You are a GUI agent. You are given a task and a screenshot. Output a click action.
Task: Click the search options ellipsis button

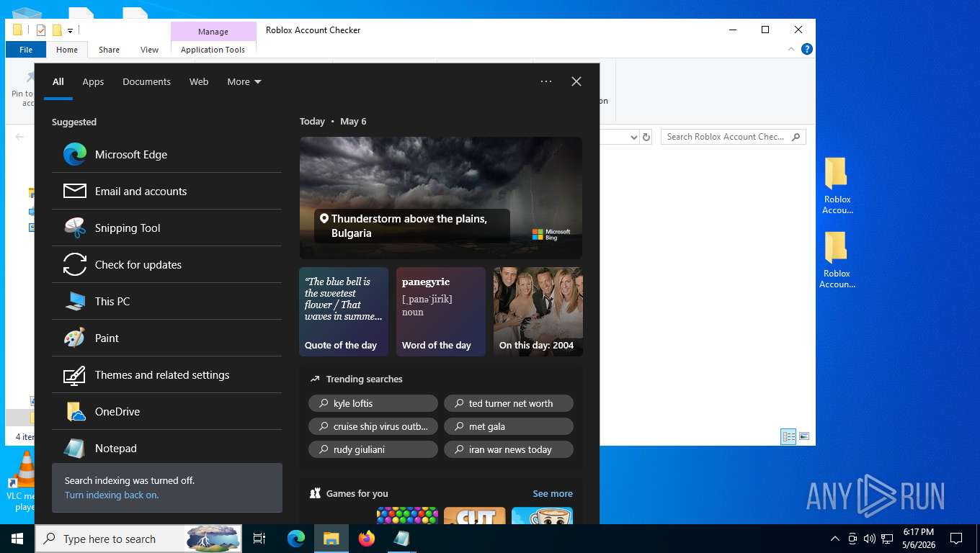coord(546,81)
